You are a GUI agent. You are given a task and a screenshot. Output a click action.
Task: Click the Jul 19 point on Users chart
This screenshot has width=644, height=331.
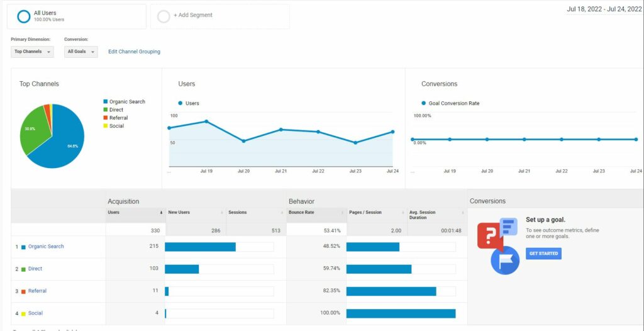(206, 121)
